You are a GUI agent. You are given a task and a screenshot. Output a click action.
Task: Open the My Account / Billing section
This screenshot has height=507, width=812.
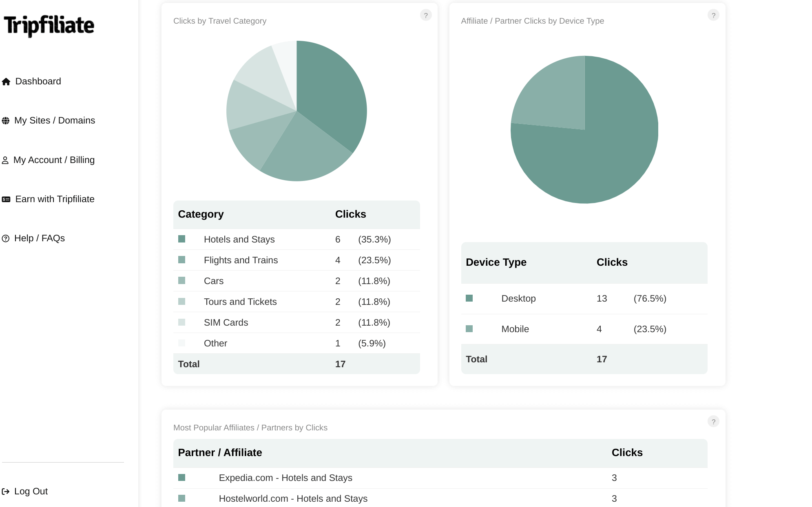[54, 160]
